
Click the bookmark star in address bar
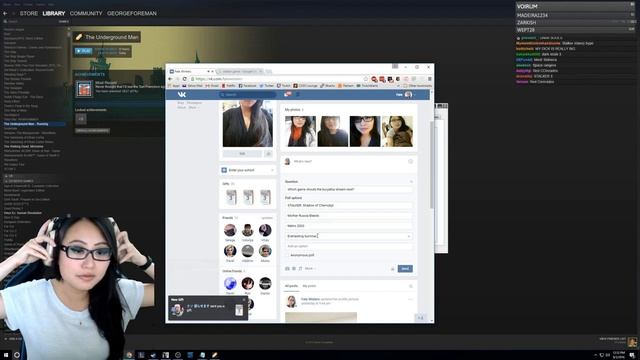point(366,79)
